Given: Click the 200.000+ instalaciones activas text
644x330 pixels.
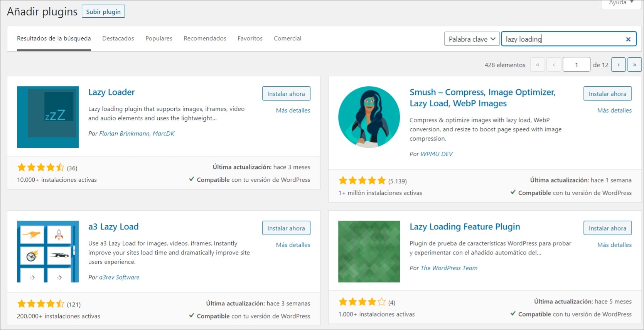Looking at the screenshot, I should (59, 316).
